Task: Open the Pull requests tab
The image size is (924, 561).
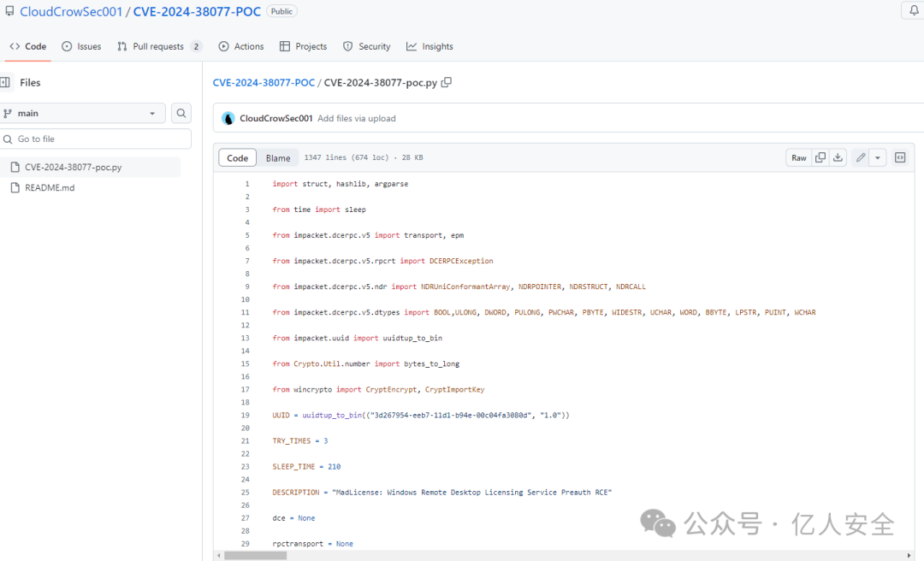Action: click(x=160, y=46)
